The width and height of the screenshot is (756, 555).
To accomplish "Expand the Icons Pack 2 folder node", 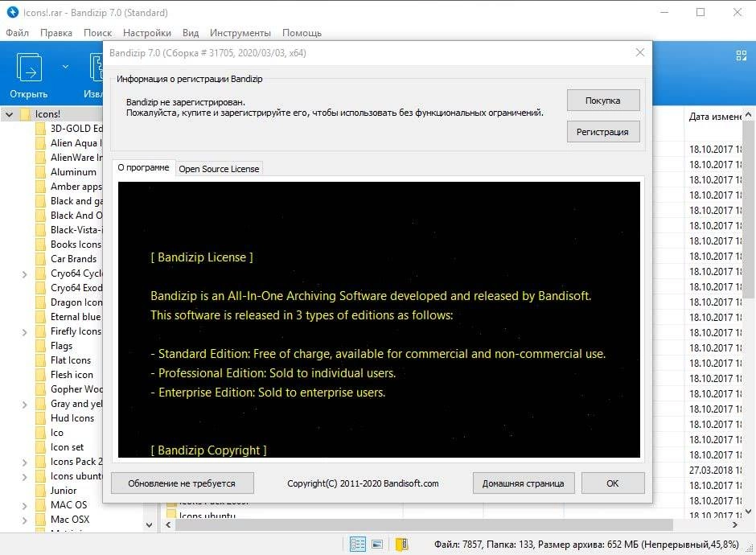I will (x=25, y=462).
